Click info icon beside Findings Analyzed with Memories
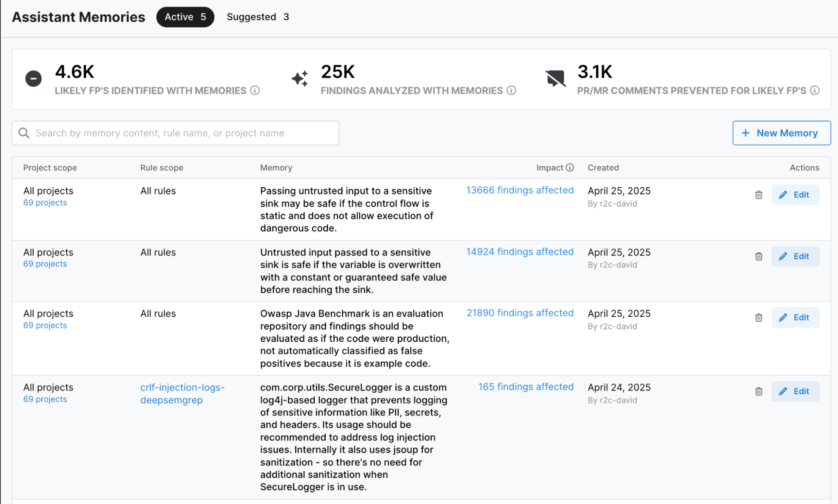The height and width of the screenshot is (504, 838). [511, 90]
